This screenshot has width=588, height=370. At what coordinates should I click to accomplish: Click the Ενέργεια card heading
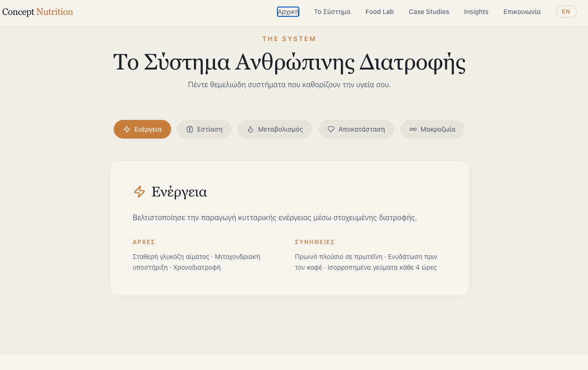pos(179,192)
